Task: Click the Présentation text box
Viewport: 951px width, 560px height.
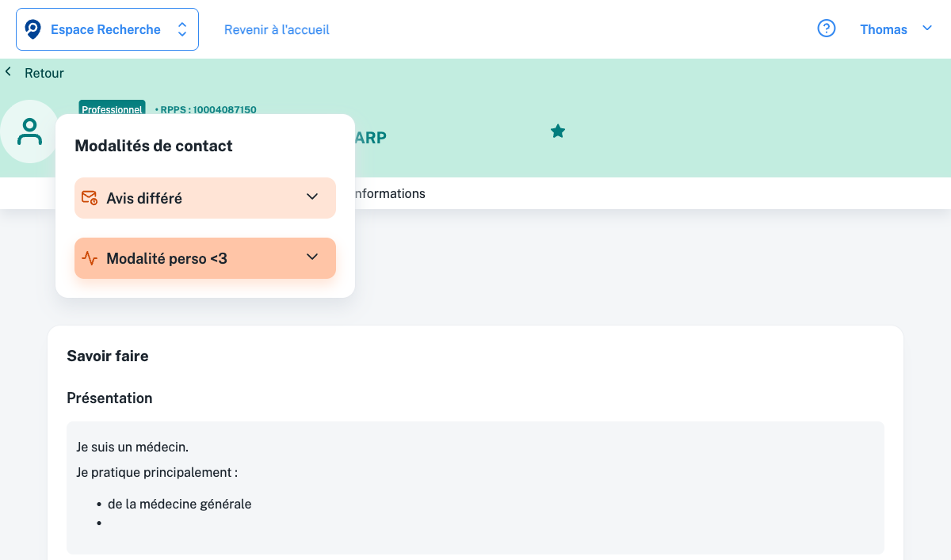Action: (475, 487)
